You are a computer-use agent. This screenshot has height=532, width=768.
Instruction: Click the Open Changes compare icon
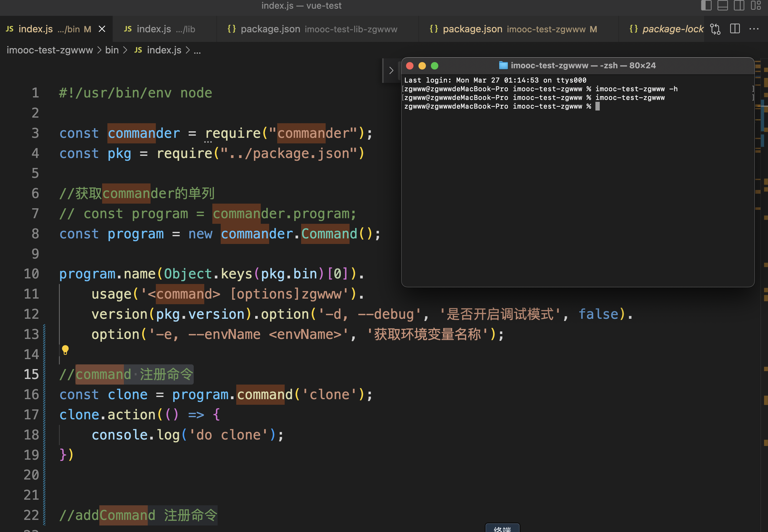pos(715,29)
